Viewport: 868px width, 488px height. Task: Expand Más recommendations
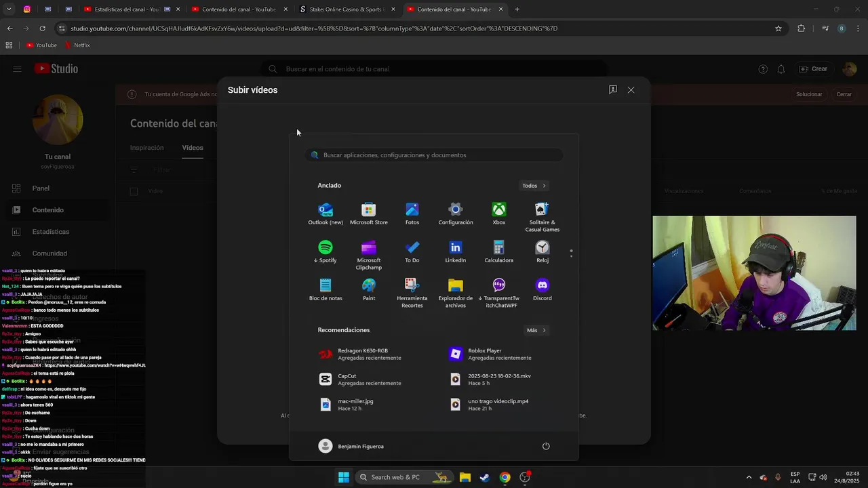click(536, 330)
